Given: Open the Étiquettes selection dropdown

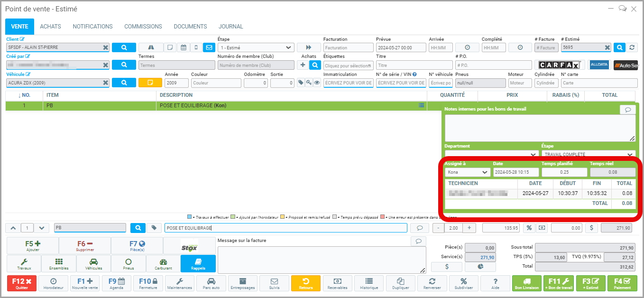Looking at the screenshot, I should pyautogui.click(x=348, y=65).
